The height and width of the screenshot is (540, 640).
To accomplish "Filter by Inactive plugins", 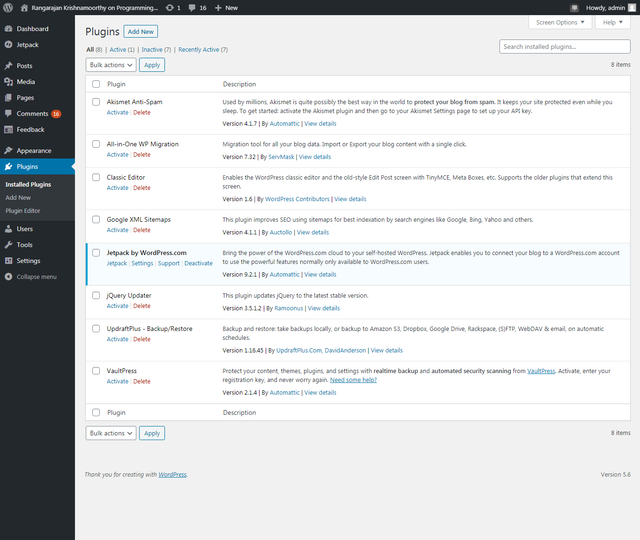I will (x=152, y=49).
